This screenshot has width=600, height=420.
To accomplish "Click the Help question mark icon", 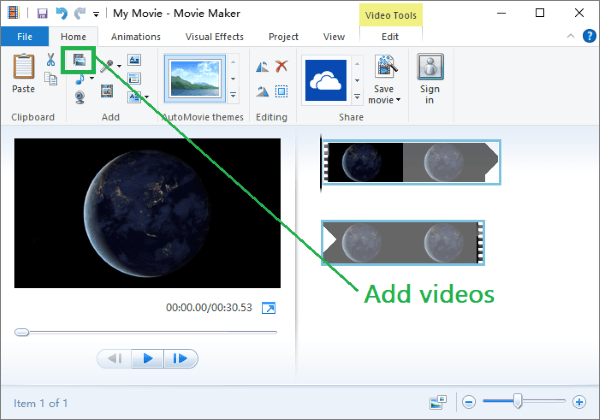I will pyautogui.click(x=589, y=36).
